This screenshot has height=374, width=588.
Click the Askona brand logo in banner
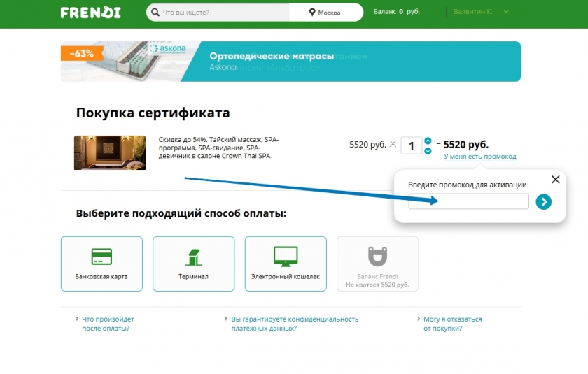167,49
